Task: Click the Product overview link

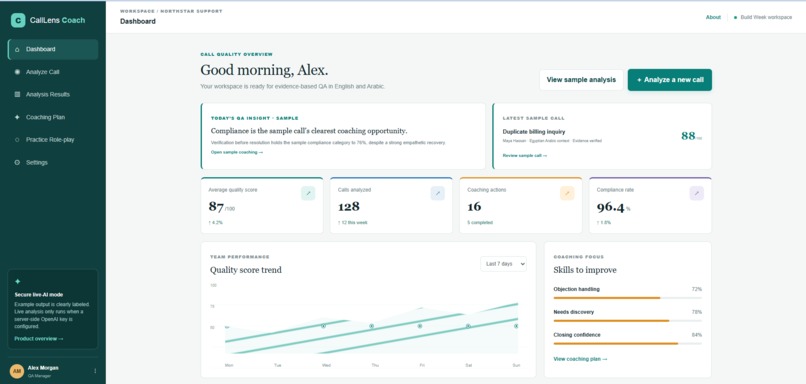Action: coord(39,339)
